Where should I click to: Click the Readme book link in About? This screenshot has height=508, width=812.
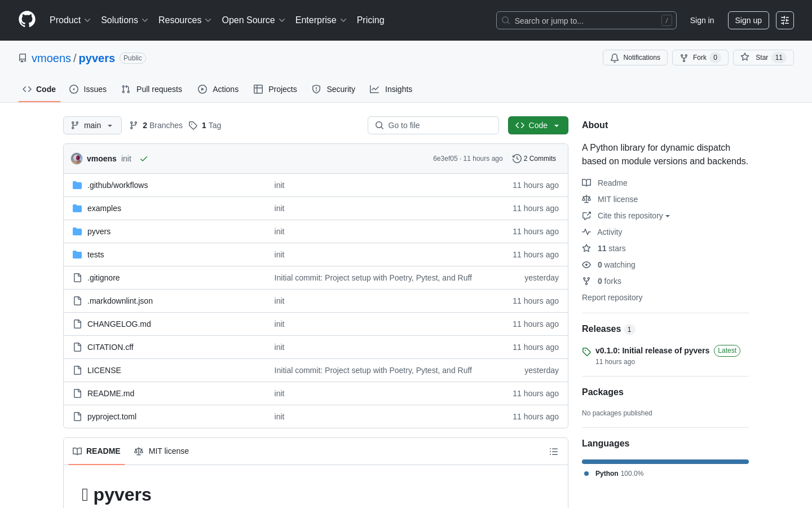pyautogui.click(x=604, y=183)
